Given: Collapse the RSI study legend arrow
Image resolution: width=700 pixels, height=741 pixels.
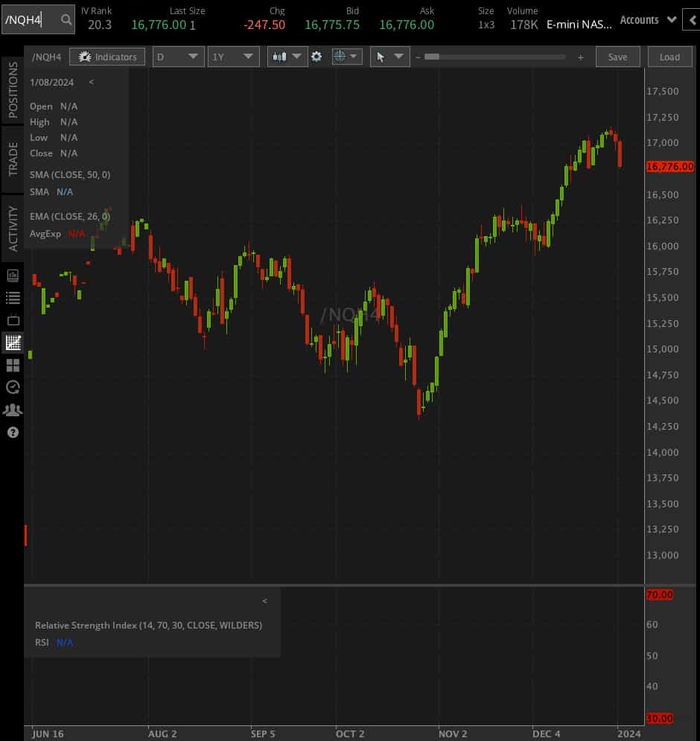Looking at the screenshot, I should click(x=264, y=601).
